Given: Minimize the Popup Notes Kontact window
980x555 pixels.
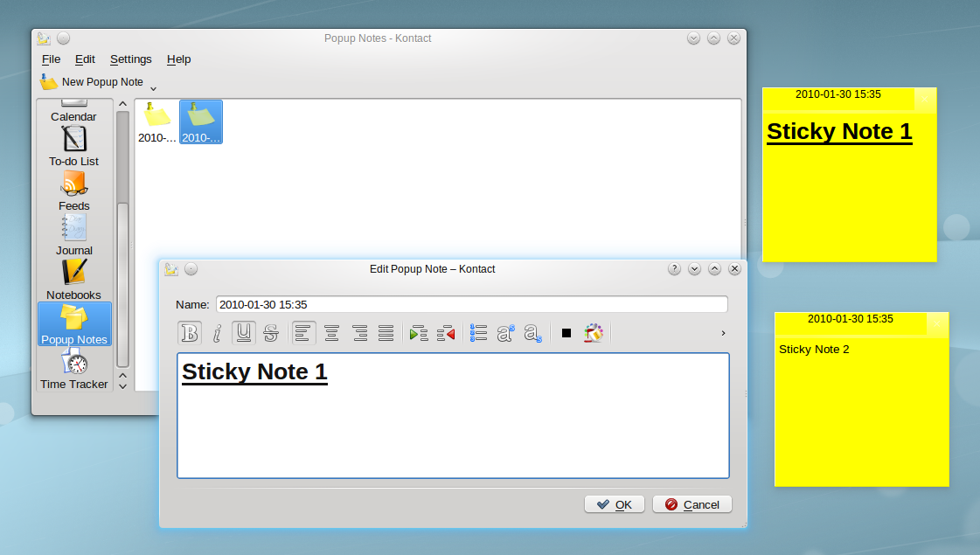Looking at the screenshot, I should [694, 38].
